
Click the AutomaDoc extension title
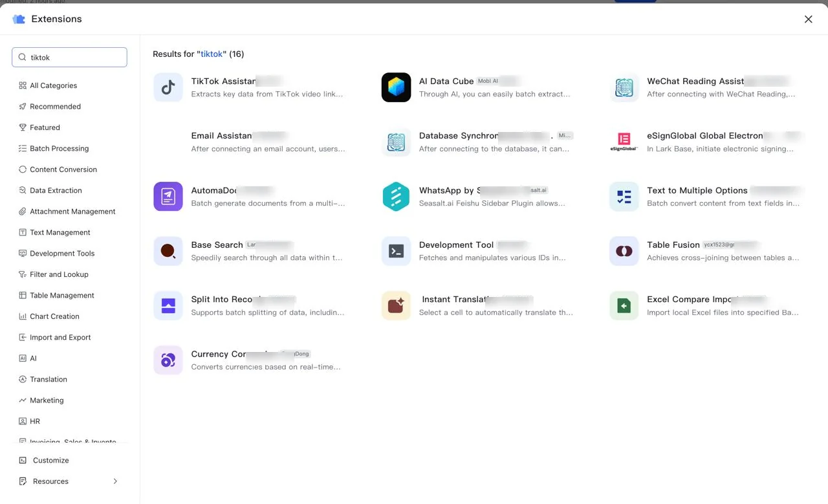click(214, 191)
